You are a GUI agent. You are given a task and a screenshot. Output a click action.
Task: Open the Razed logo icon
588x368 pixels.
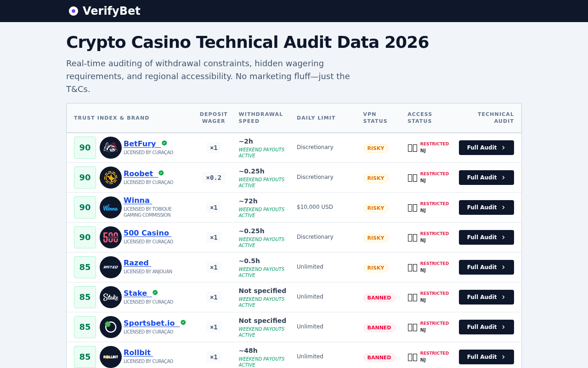pos(111,267)
